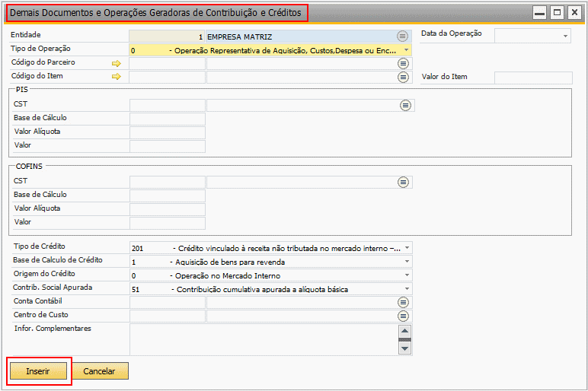Click the Inserir button
The image size is (588, 391).
pos(38,370)
